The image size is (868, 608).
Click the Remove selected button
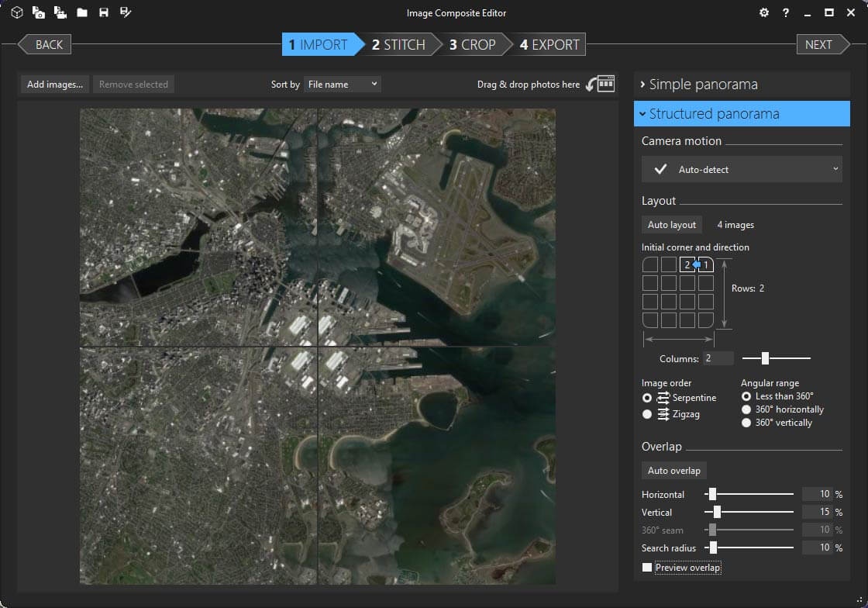(133, 85)
